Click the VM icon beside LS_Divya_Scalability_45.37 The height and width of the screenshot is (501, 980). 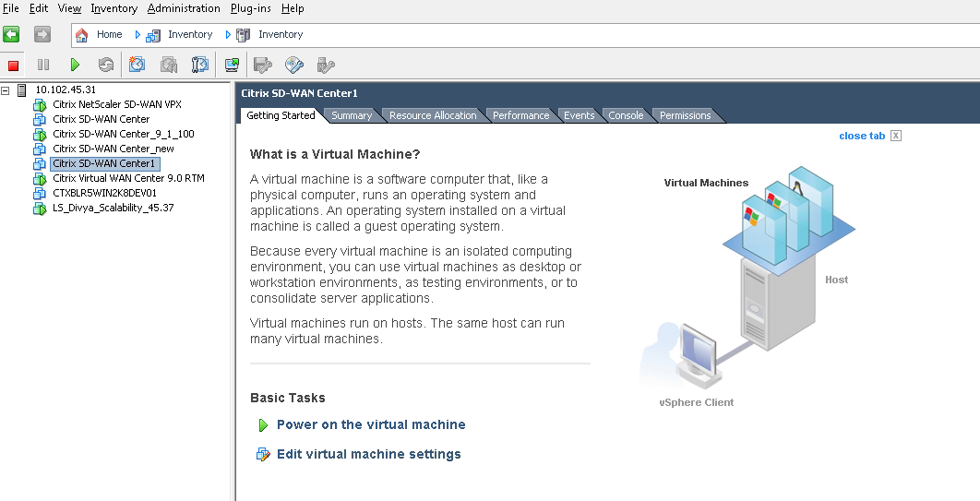40,208
